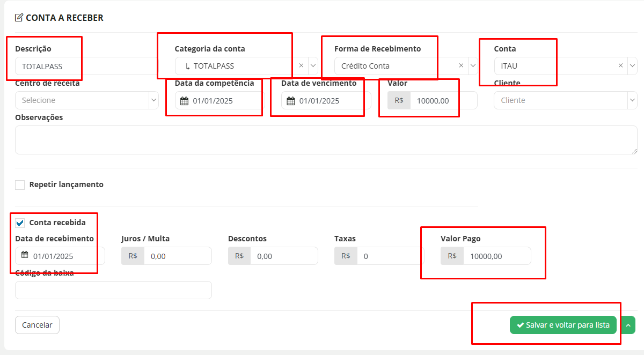Click the Repetir lançamento label

pyautogui.click(x=67, y=184)
